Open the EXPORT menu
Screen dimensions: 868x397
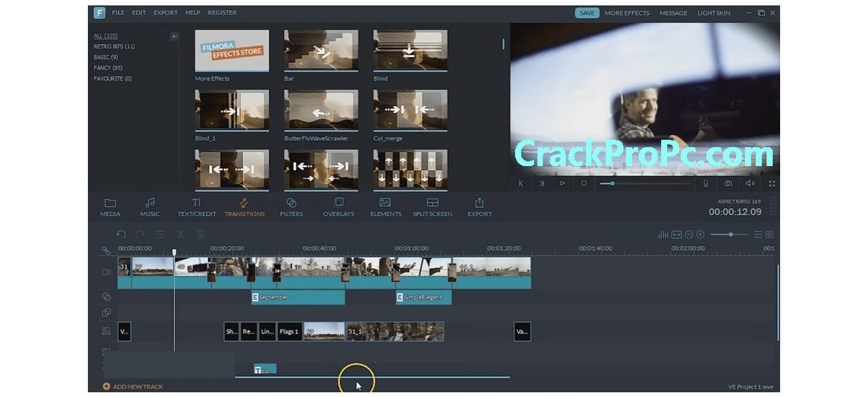coord(165,12)
